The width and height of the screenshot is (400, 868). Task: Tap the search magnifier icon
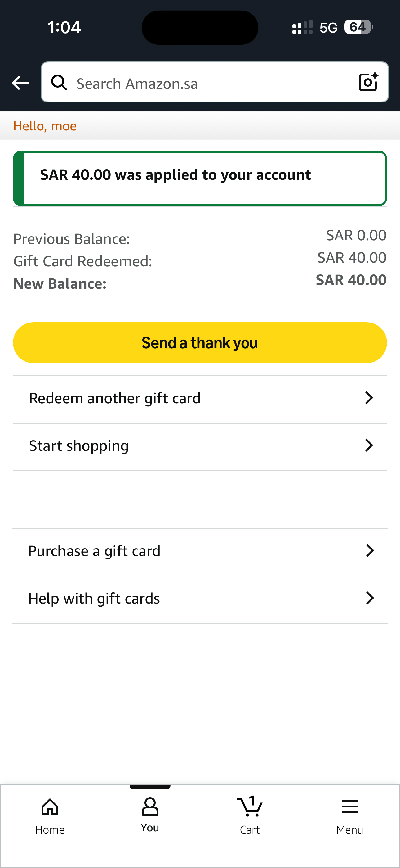pyautogui.click(x=59, y=83)
